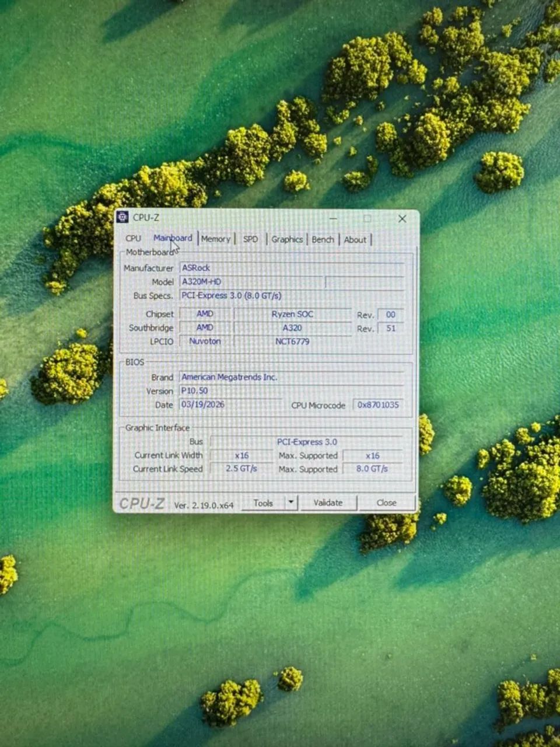Click the version text Ver. 2.19.0.x64

click(x=204, y=505)
